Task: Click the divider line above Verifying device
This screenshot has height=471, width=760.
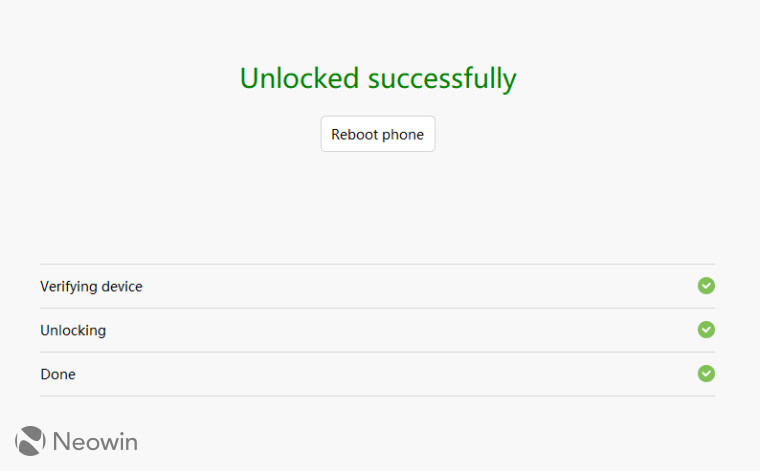Action: point(378,264)
